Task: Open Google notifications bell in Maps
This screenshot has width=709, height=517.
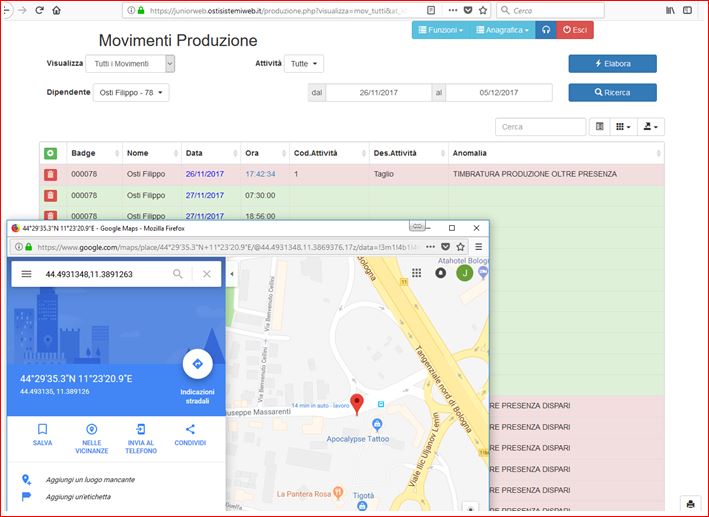Action: point(440,273)
